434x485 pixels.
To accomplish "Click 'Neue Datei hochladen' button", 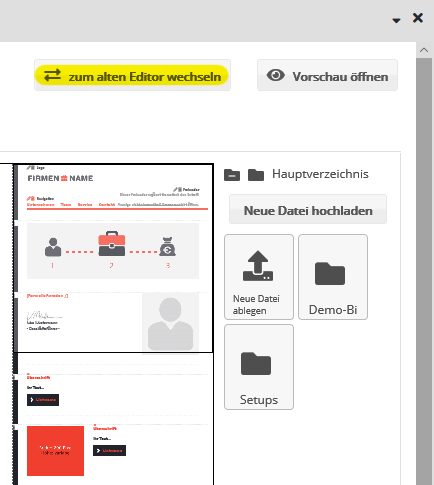I will (x=308, y=209).
